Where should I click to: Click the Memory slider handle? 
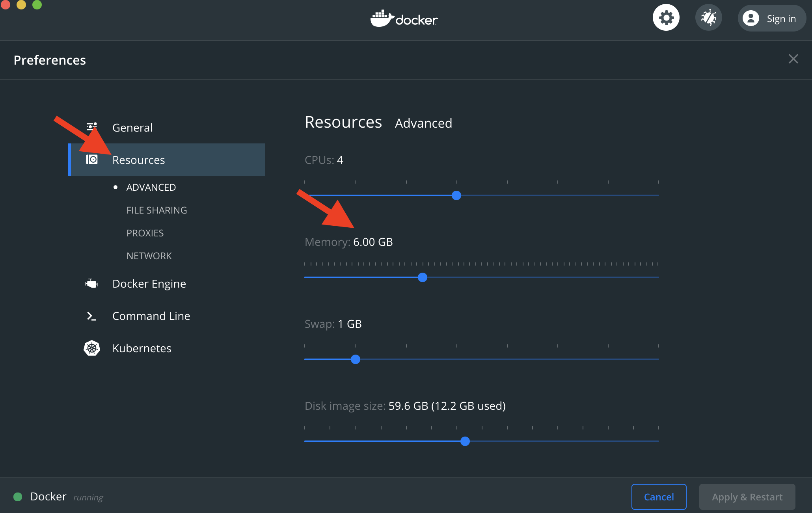coord(423,277)
